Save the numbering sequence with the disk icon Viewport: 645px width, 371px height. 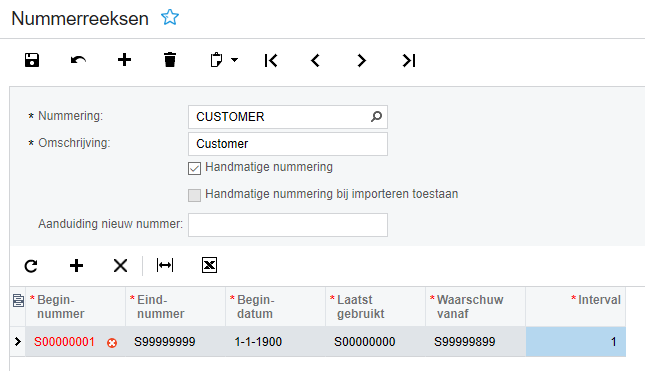pos(32,60)
